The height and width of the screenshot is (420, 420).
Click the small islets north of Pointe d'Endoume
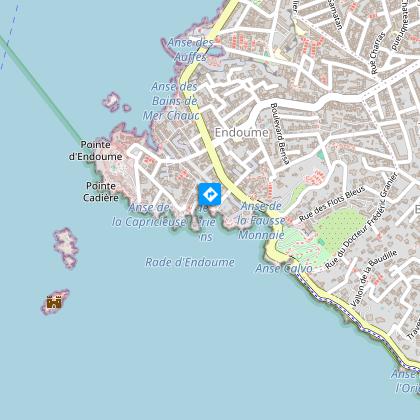tap(116, 102)
